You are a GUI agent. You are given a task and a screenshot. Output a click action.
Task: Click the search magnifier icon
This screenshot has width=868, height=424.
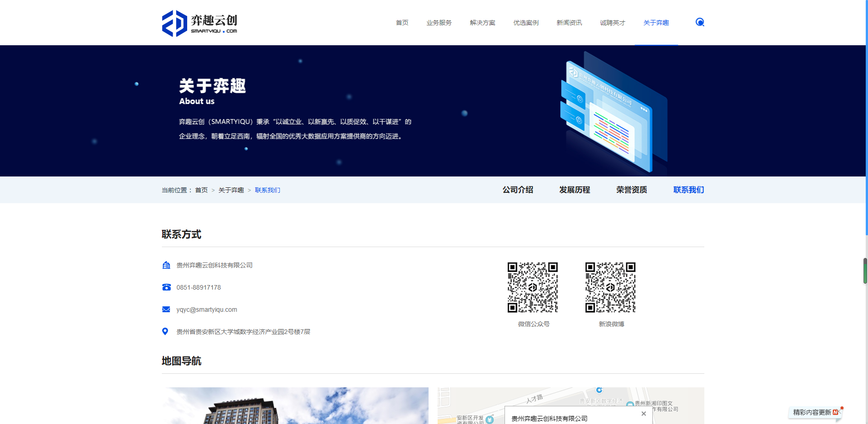tap(700, 22)
